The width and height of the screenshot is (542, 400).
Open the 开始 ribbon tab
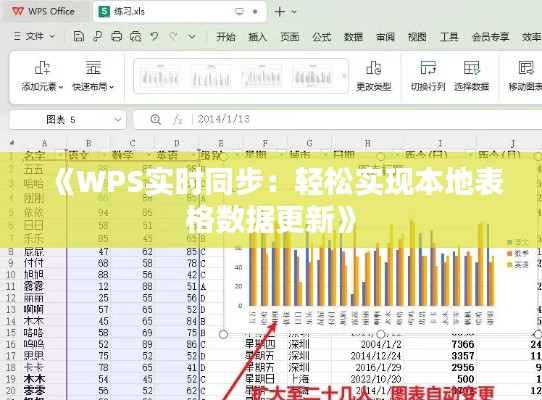226,37
